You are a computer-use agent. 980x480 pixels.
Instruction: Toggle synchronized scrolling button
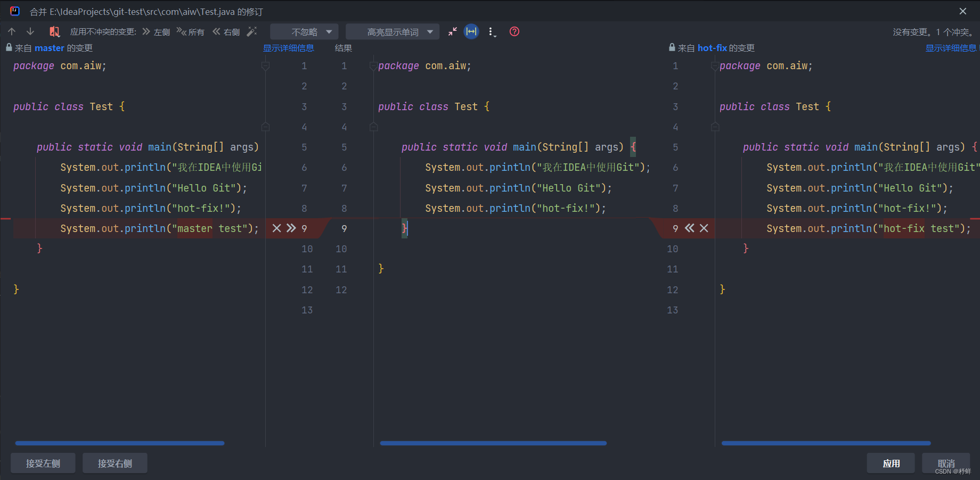click(x=471, y=32)
